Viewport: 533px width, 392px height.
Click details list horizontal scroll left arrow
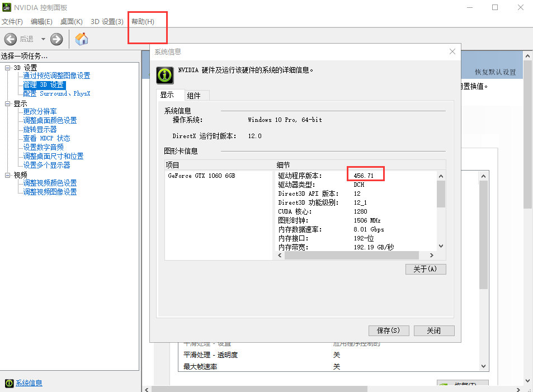click(x=280, y=256)
